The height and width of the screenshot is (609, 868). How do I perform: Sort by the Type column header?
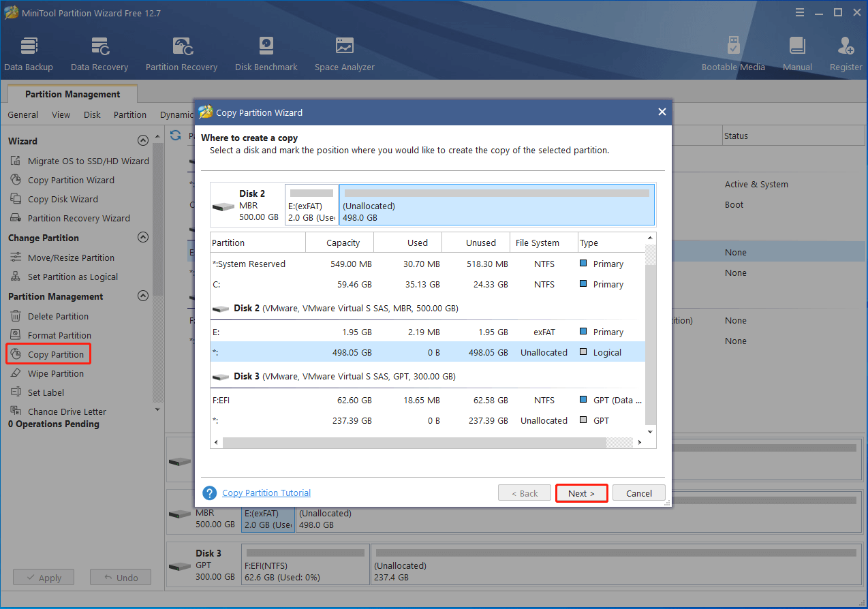coord(610,243)
